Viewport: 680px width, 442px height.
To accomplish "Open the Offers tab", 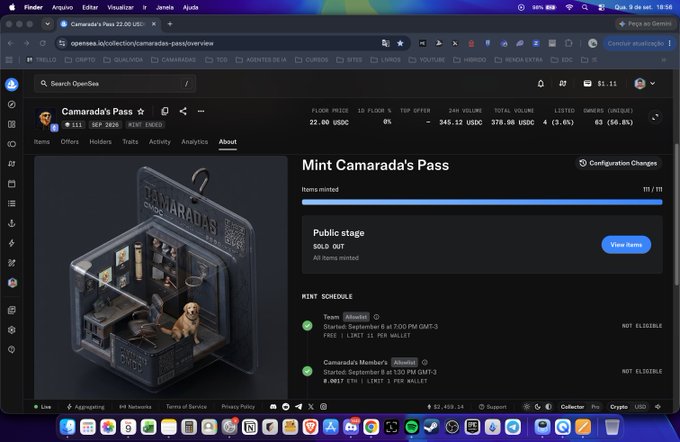I will pos(69,142).
